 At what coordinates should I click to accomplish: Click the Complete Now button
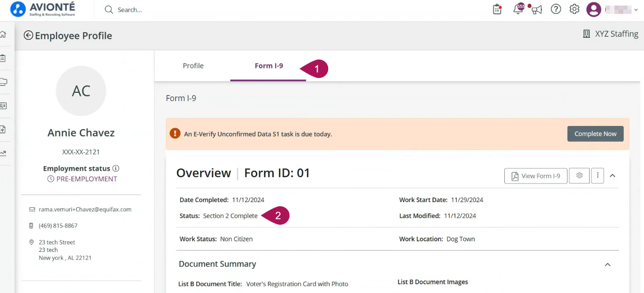pyautogui.click(x=596, y=134)
